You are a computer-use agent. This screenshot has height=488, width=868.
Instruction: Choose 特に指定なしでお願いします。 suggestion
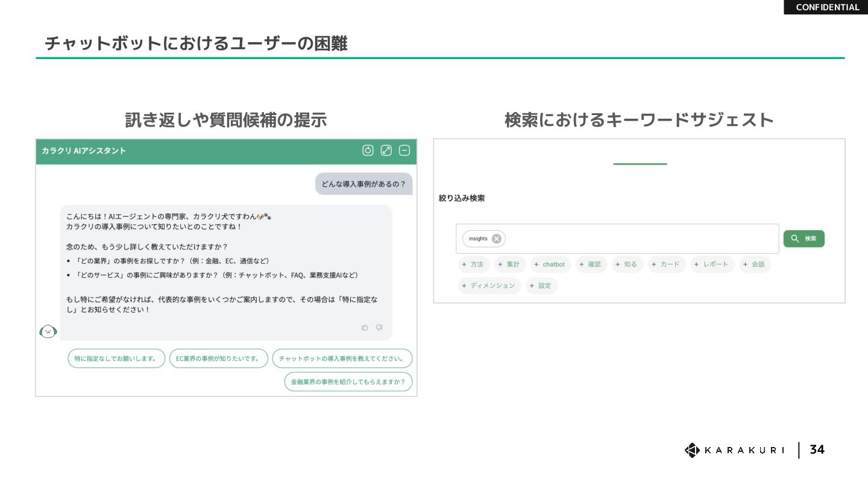116,358
